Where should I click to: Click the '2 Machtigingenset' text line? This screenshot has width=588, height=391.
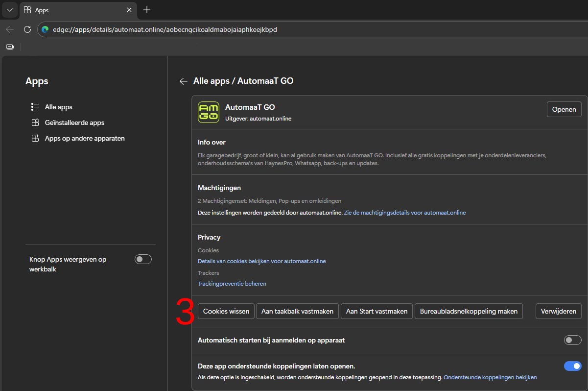pos(269,201)
